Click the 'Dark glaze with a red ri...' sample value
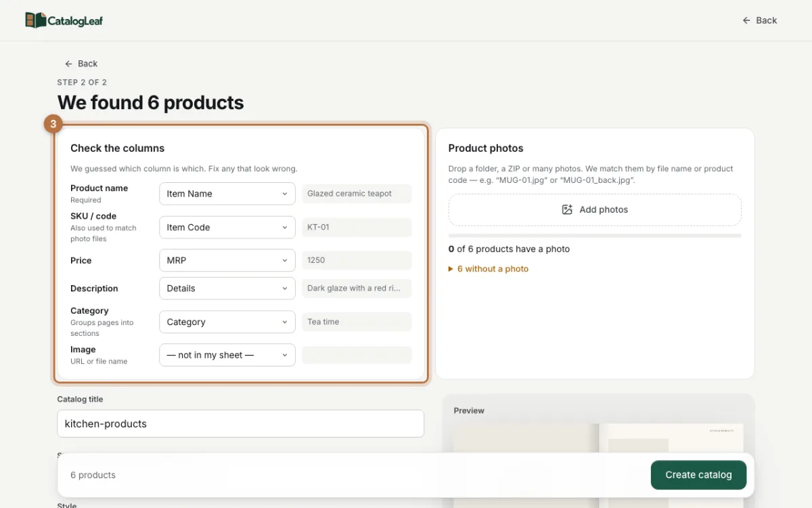The image size is (812, 508). 357,288
